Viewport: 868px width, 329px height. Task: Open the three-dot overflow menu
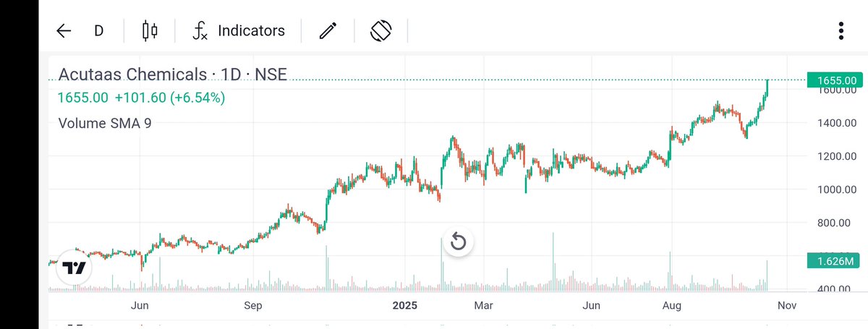[841, 31]
